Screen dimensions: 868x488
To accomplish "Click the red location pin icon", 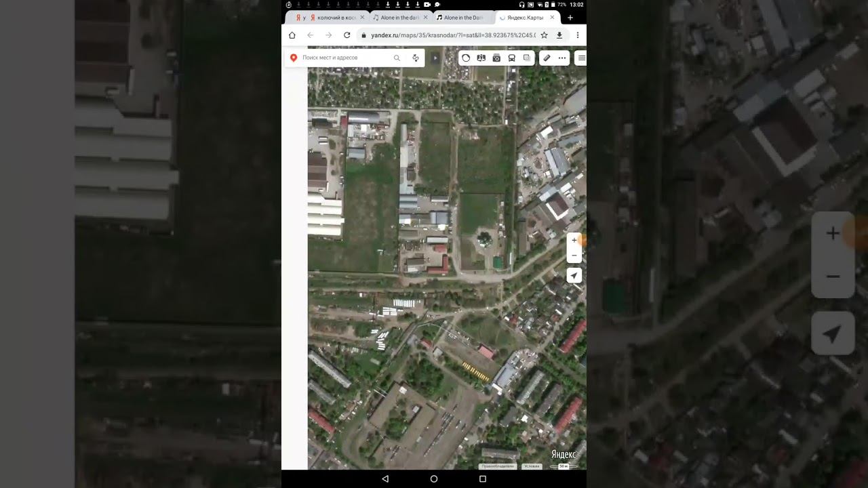I will 294,58.
